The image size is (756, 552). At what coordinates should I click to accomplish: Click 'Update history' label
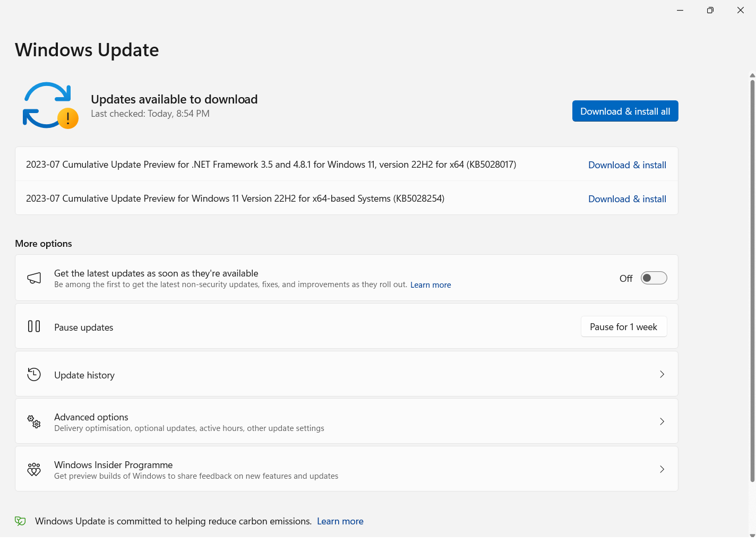[x=84, y=375]
